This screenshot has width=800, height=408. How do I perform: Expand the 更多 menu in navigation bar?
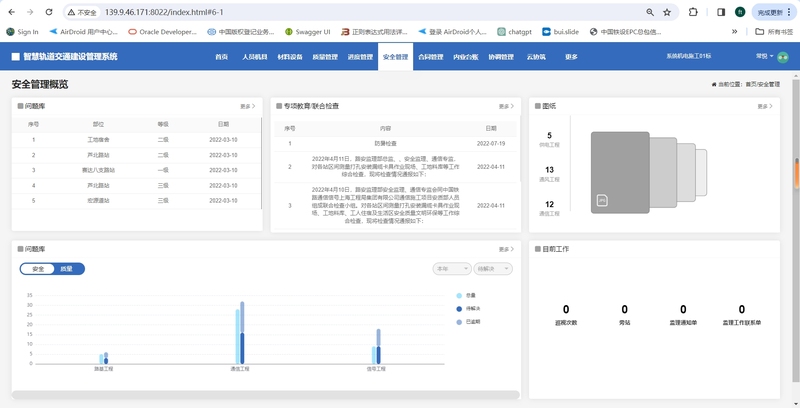click(571, 57)
